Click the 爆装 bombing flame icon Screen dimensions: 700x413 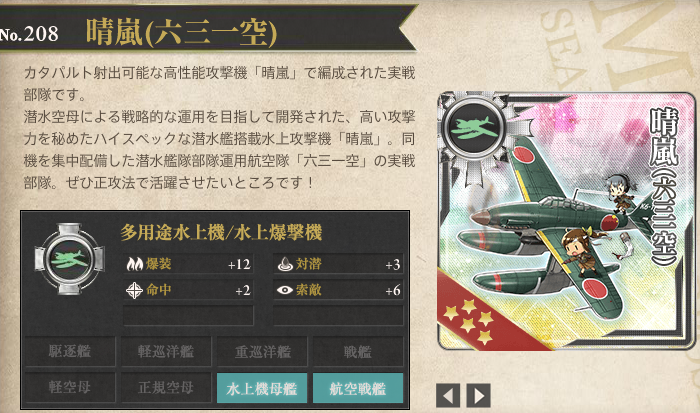coord(134,264)
